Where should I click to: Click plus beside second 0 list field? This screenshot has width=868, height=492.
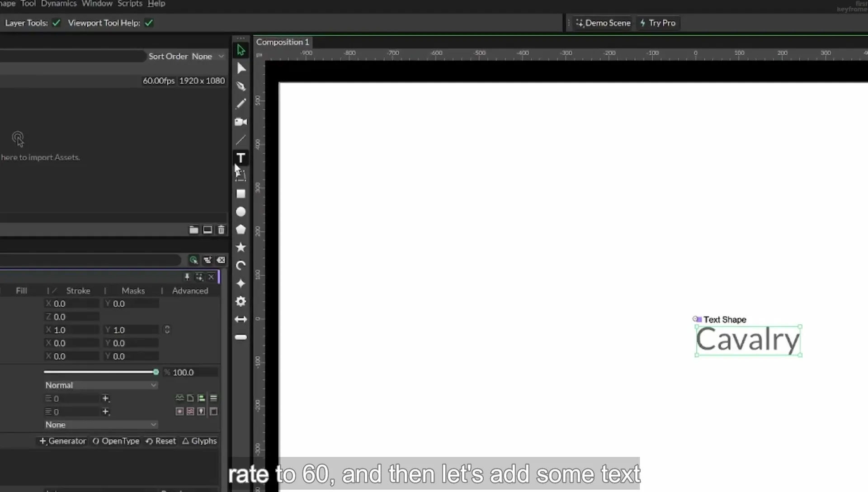click(105, 412)
